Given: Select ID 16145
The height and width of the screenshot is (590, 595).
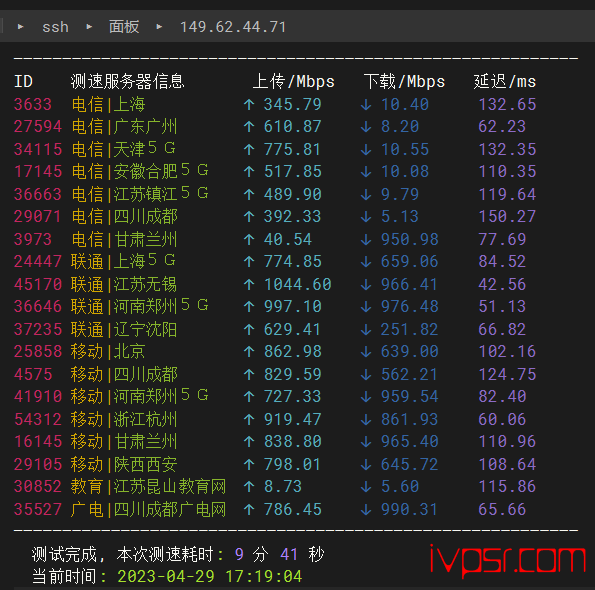Looking at the screenshot, I should coord(38,441).
